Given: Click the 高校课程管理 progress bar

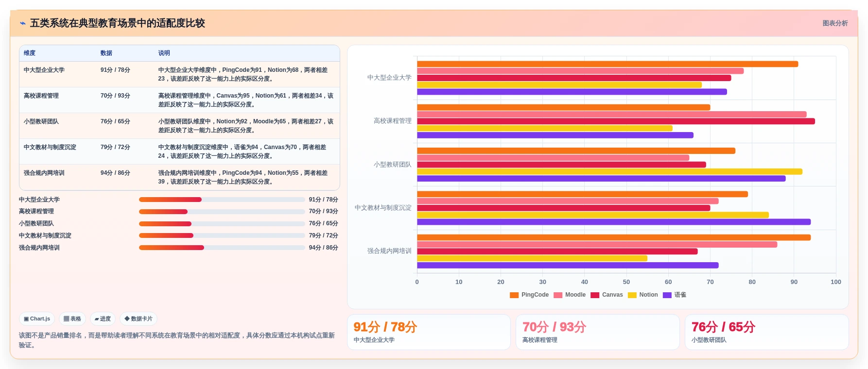Looking at the screenshot, I should 222,212.
